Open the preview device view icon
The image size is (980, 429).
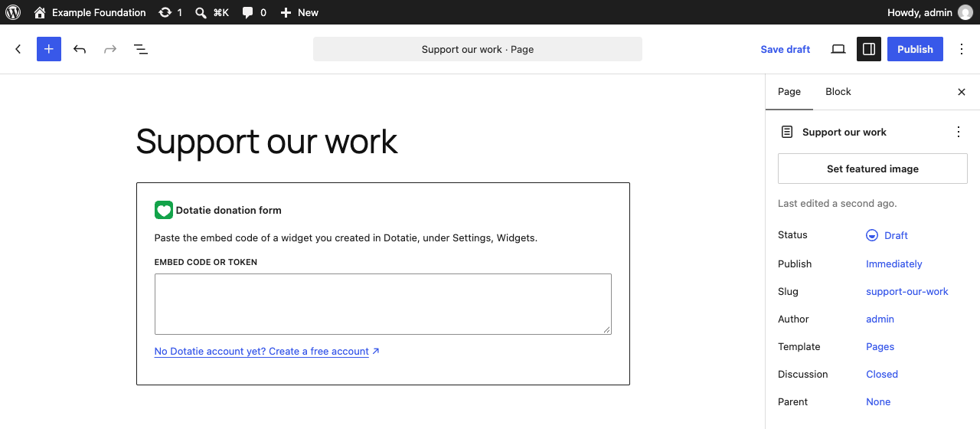click(838, 49)
